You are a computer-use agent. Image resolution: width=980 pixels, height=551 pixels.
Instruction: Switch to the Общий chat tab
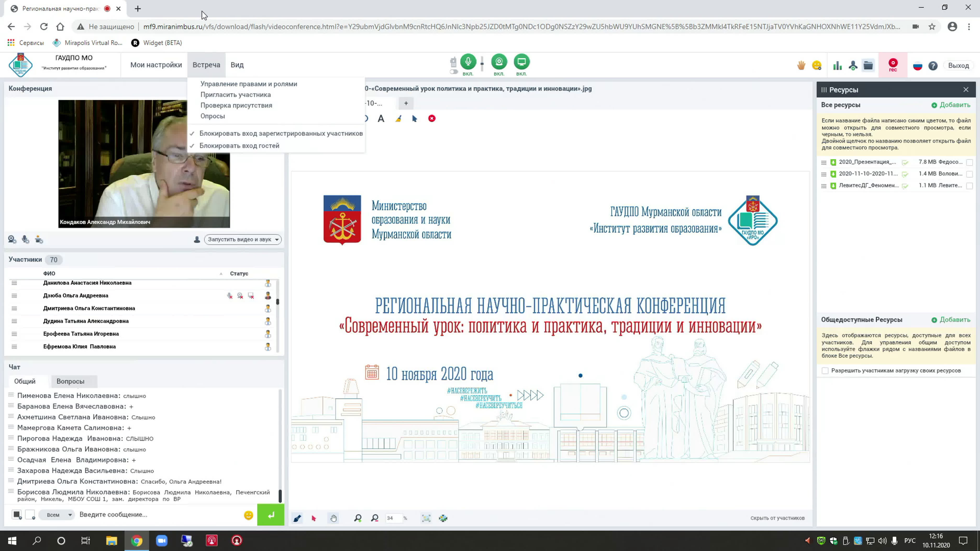tap(25, 381)
